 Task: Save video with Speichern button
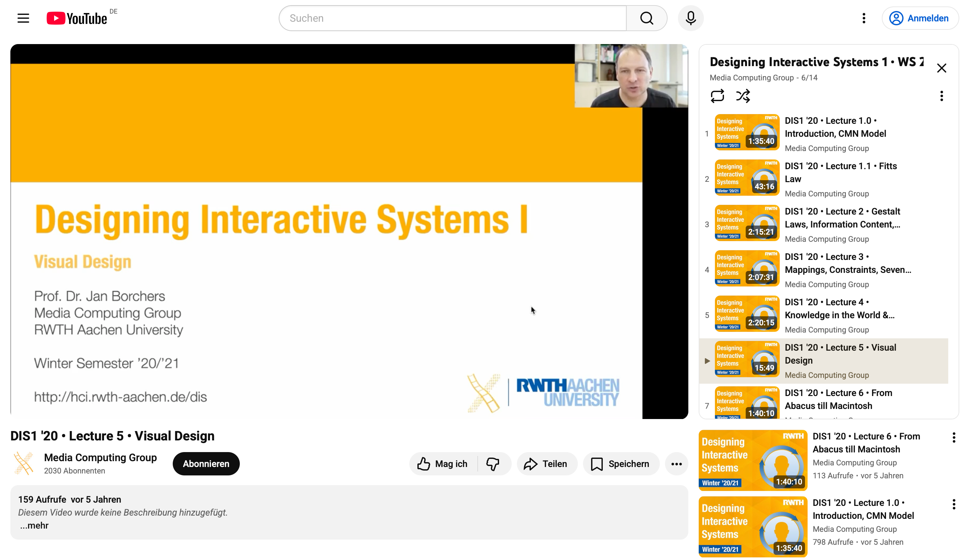(620, 464)
